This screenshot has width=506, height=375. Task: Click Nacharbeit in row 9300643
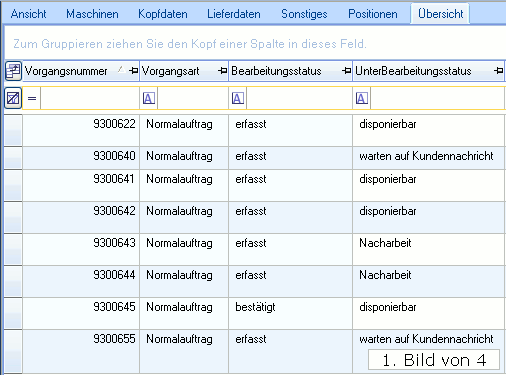click(385, 243)
